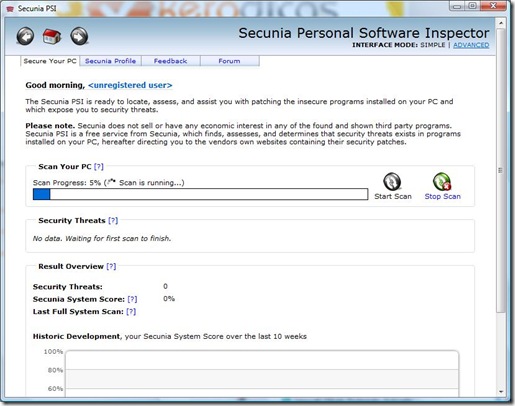Open the Result Overview help [?] icon
This screenshot has width=515, height=406.
pyautogui.click(x=111, y=266)
